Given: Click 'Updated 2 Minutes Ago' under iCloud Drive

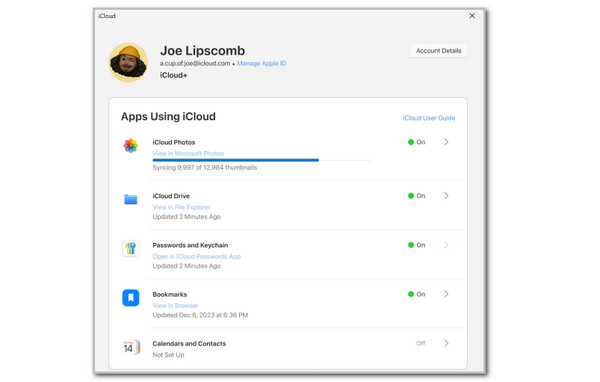Looking at the screenshot, I should coord(187,217).
